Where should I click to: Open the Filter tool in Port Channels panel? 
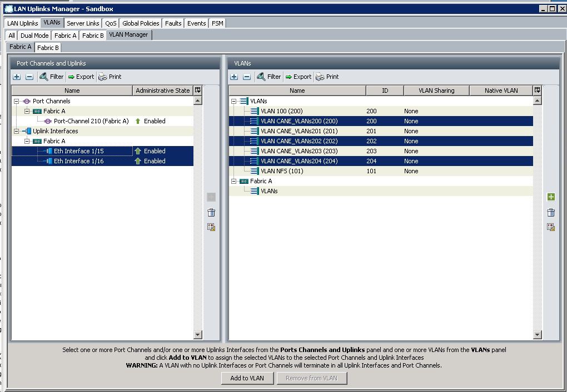pyautogui.click(x=52, y=76)
